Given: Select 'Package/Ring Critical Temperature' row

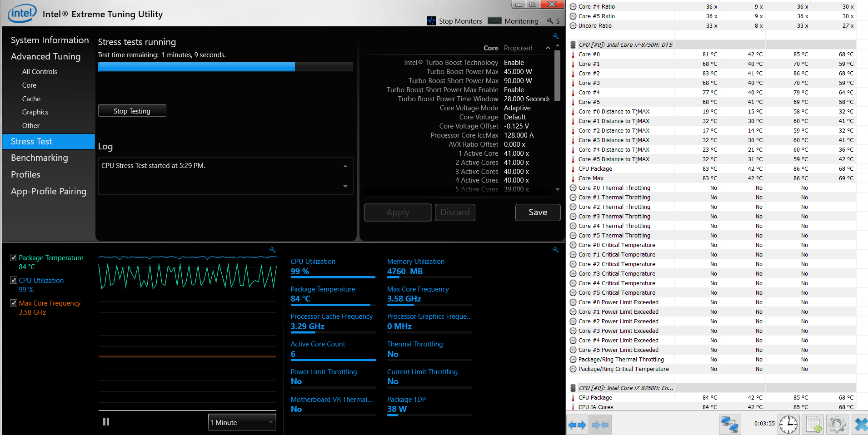Looking at the screenshot, I should [x=711, y=369].
